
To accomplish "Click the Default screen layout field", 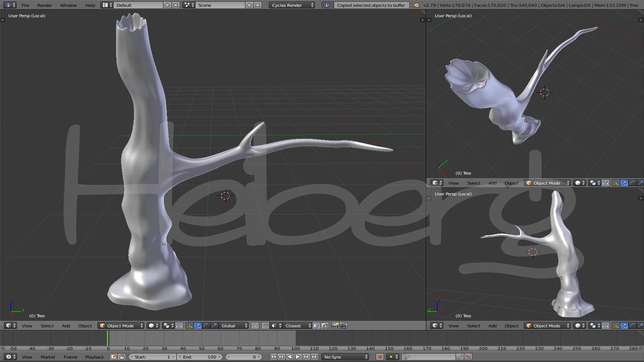I will tap(138, 5).
